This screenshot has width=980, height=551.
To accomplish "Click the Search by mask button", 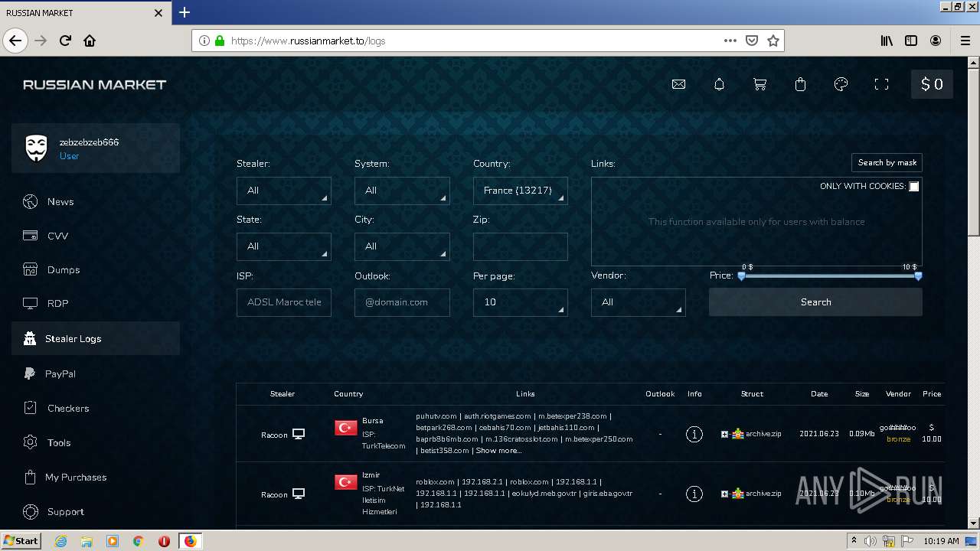I will [887, 162].
